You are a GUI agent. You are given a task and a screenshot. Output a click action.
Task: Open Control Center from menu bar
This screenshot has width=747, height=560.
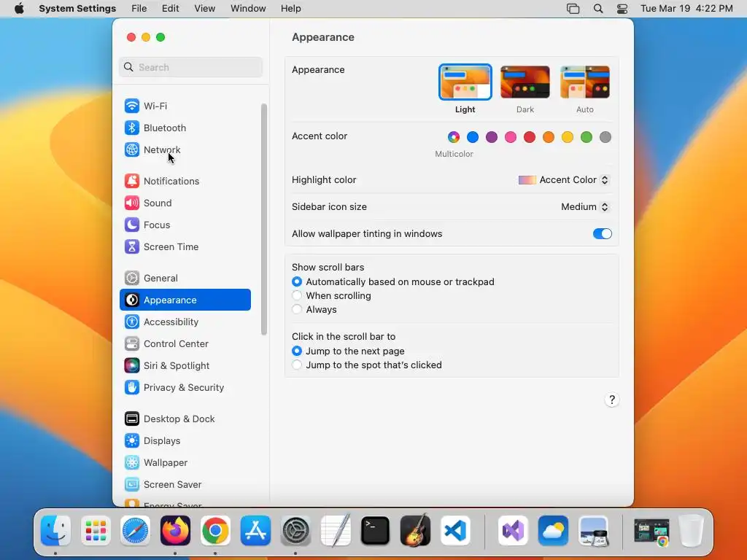tap(622, 9)
